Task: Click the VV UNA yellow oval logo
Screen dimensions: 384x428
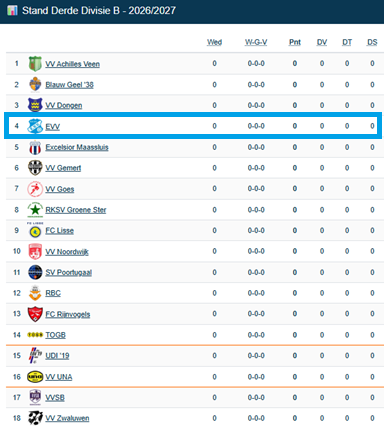Action: (x=35, y=377)
